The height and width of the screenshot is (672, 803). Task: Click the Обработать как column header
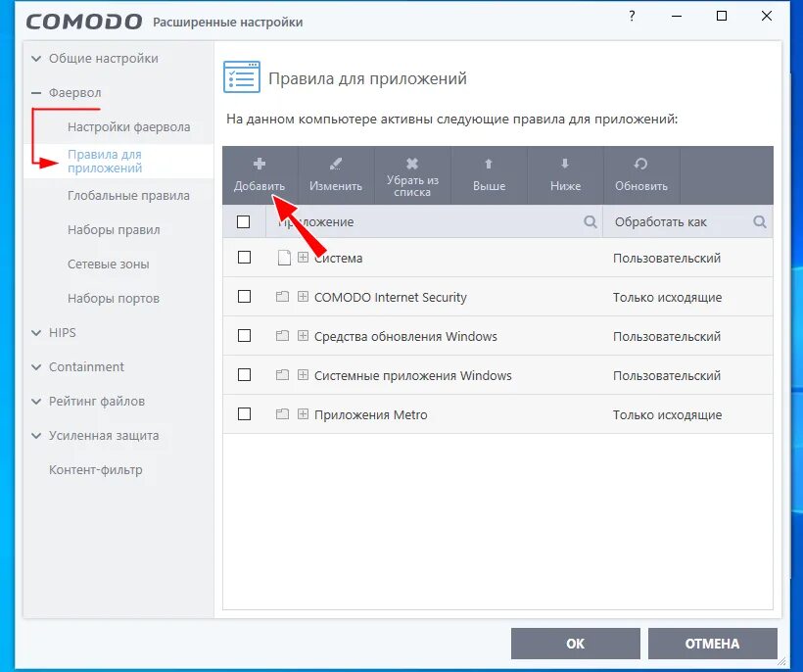point(687,221)
